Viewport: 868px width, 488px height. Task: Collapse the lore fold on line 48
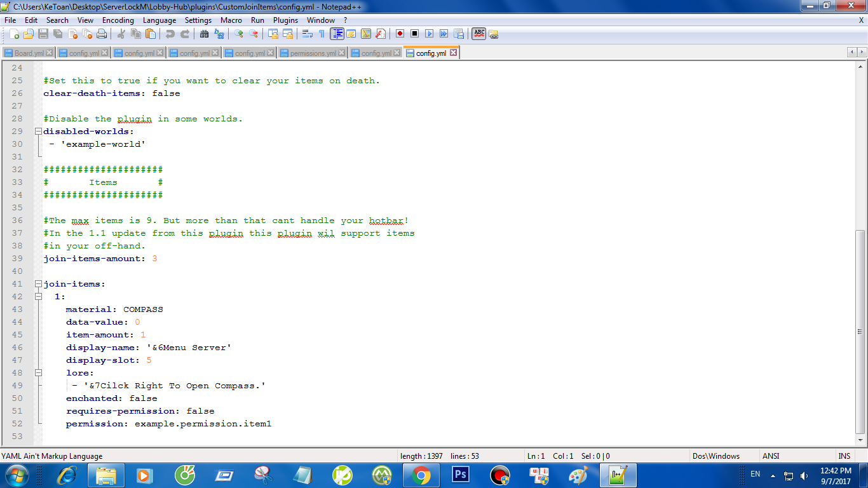point(38,373)
